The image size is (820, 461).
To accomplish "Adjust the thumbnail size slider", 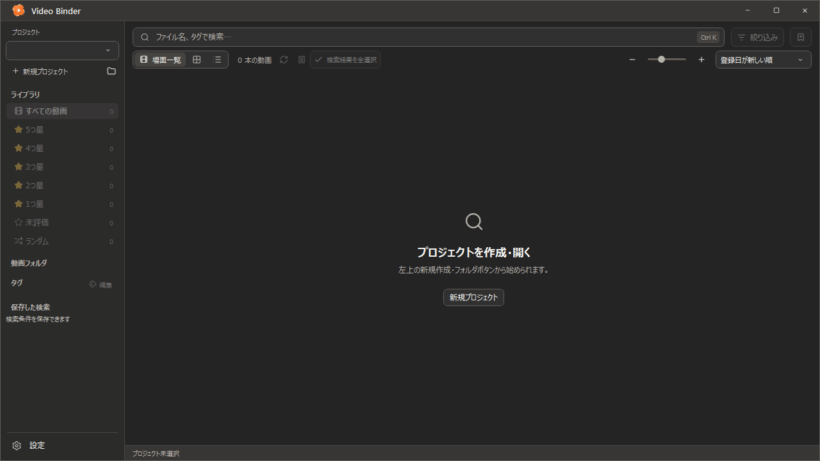I will coord(666,60).
